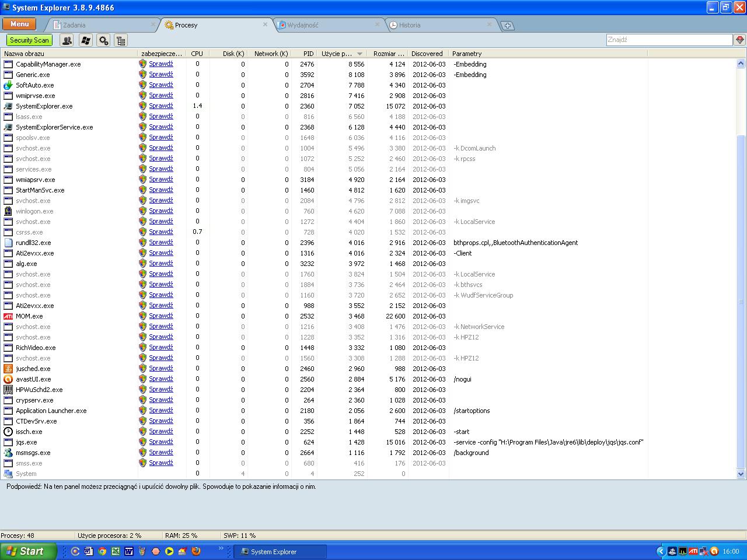Screen dimensions: 747x560
Task: Sort by Network (K) column header
Action: [x=270, y=54]
